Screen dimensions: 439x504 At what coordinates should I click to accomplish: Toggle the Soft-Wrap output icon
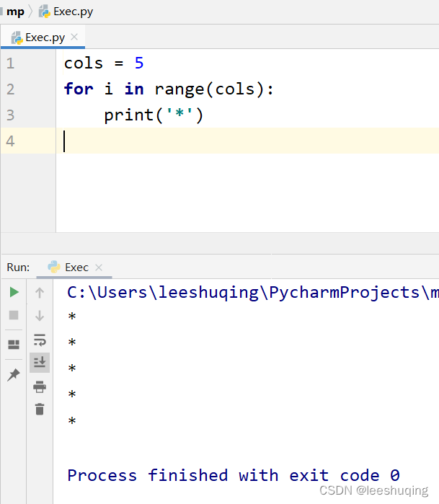pos(40,340)
